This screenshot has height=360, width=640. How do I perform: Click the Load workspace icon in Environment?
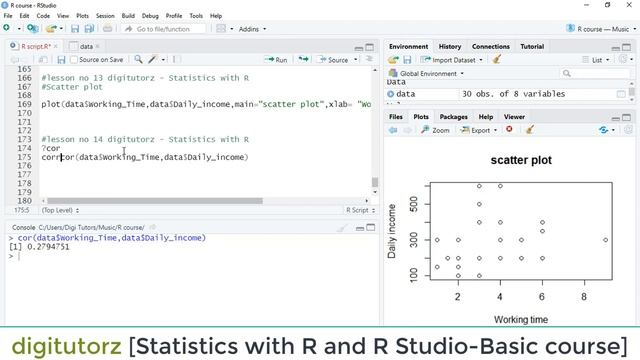point(393,60)
